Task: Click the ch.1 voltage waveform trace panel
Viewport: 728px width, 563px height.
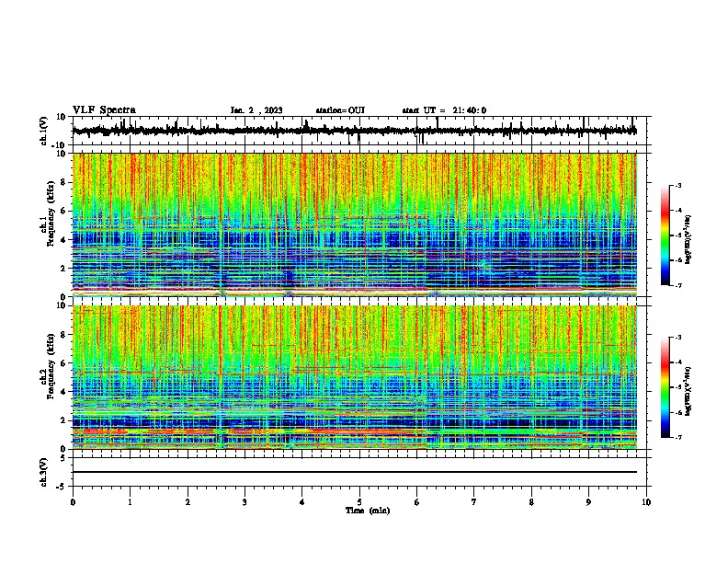Action: coord(359,131)
